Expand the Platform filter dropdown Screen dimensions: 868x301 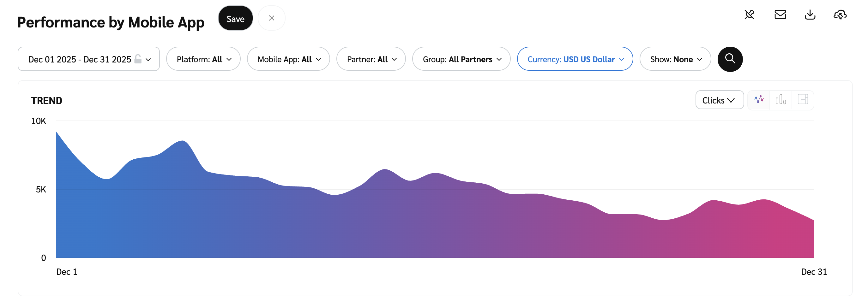pyautogui.click(x=203, y=59)
